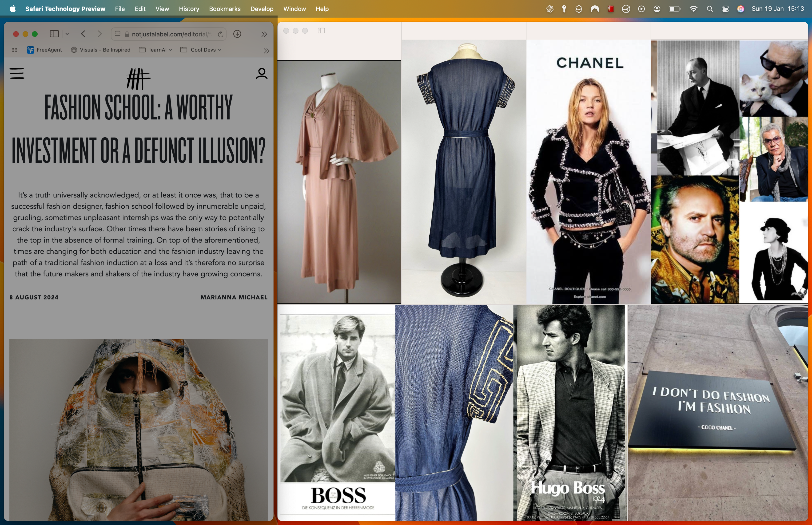Toggle the Safari sidebar button

point(54,34)
